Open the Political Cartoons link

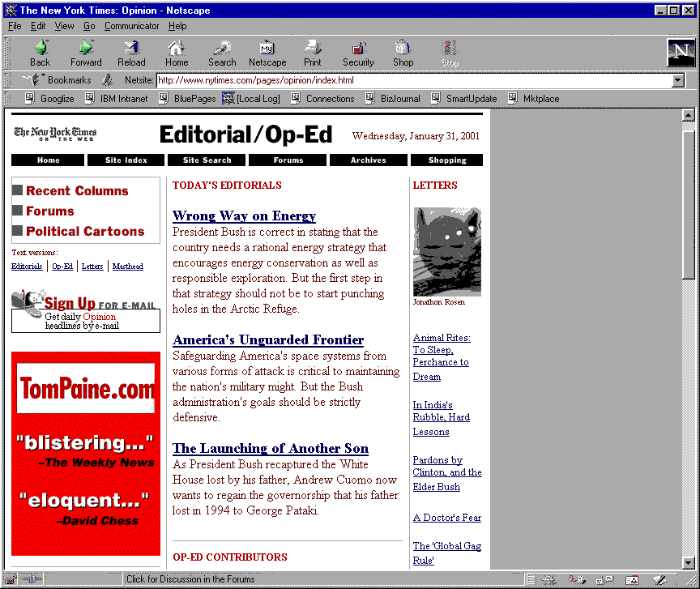click(85, 232)
